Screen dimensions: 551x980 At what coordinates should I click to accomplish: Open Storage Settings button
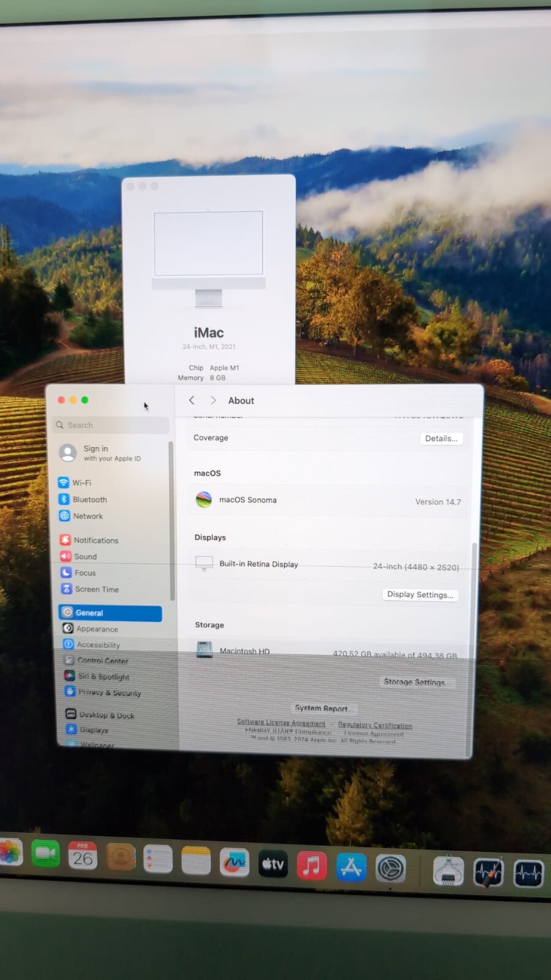click(414, 682)
